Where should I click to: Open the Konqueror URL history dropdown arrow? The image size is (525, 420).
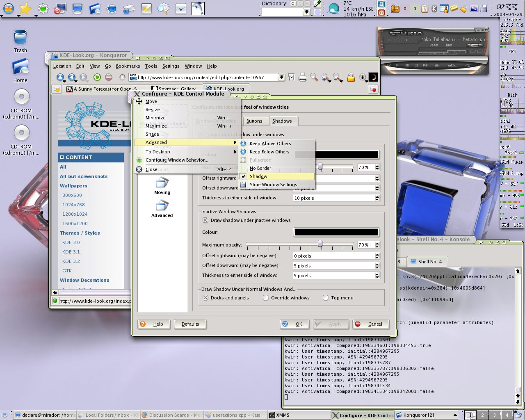(x=281, y=77)
